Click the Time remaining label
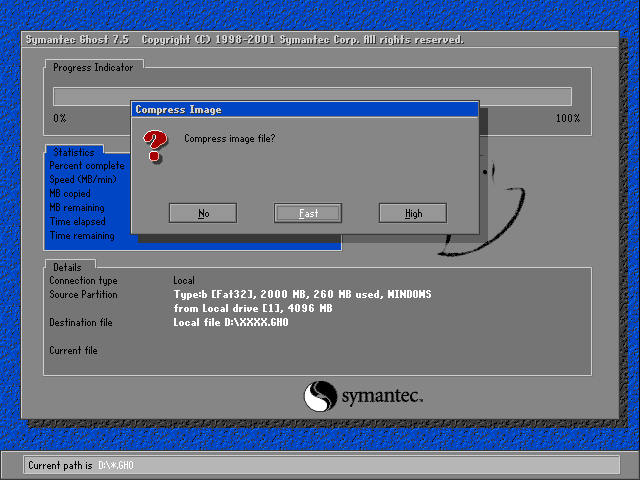 pyautogui.click(x=82, y=236)
